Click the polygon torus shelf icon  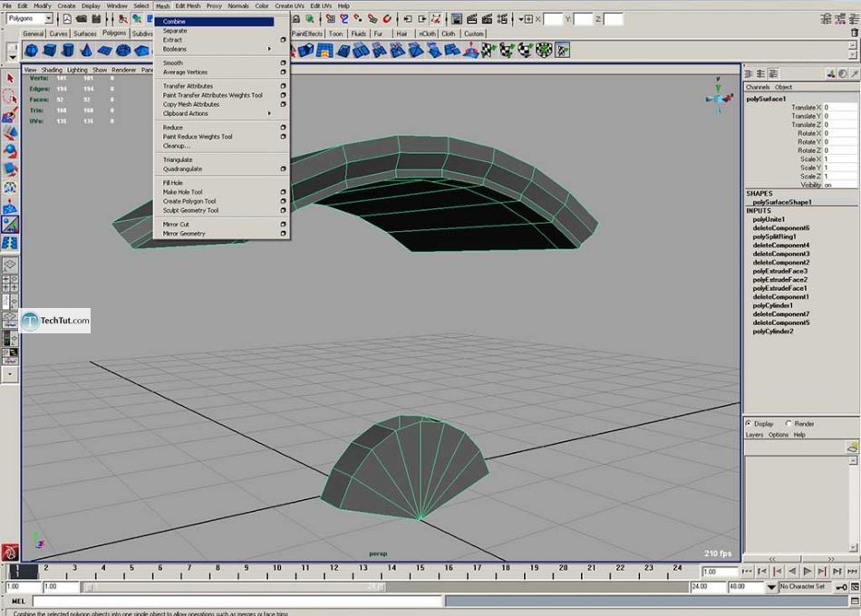coord(123,51)
